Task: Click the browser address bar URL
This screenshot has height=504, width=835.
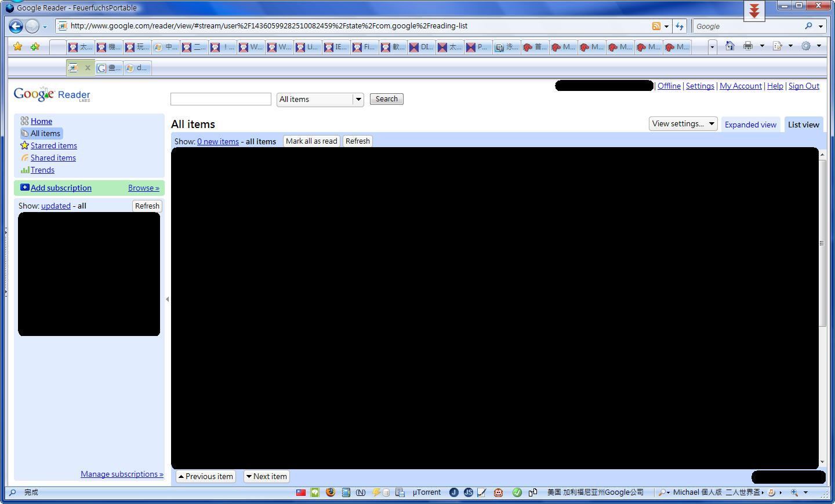Action: tap(269, 26)
